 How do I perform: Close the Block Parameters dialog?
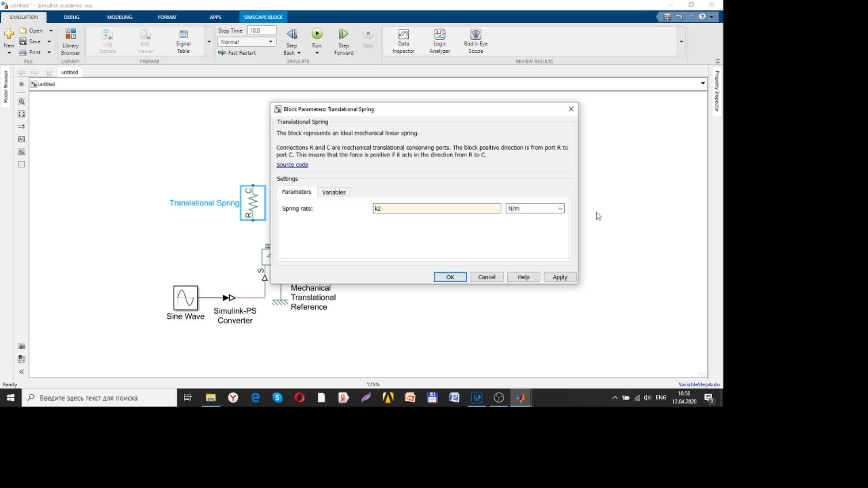pos(571,109)
